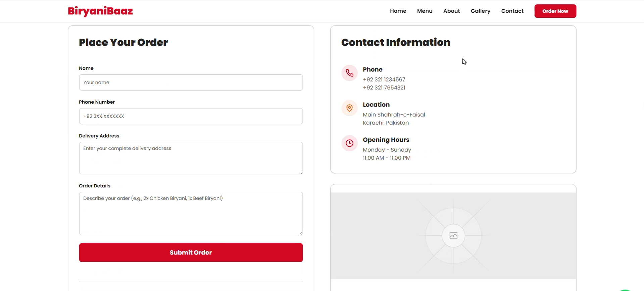Screen dimensions: 644x291
Task: Click the location pin icon
Action: (x=349, y=108)
